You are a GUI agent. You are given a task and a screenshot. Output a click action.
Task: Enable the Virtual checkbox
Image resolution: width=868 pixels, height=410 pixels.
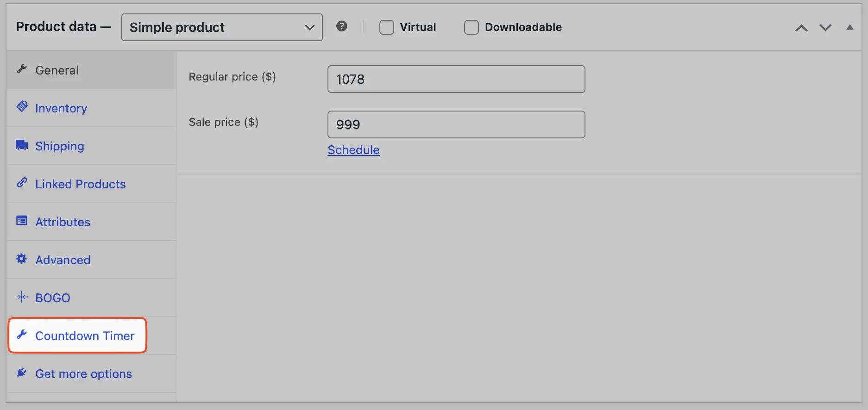pyautogui.click(x=387, y=27)
